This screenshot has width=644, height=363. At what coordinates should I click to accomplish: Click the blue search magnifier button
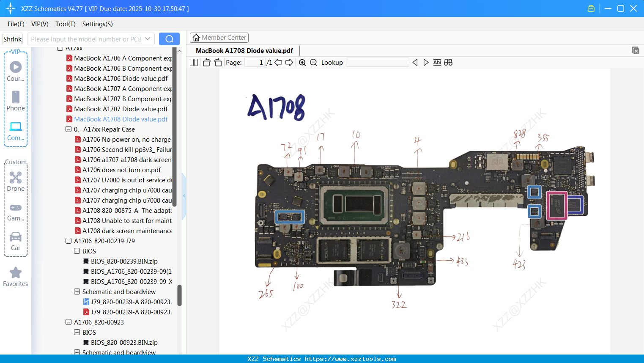tap(169, 39)
